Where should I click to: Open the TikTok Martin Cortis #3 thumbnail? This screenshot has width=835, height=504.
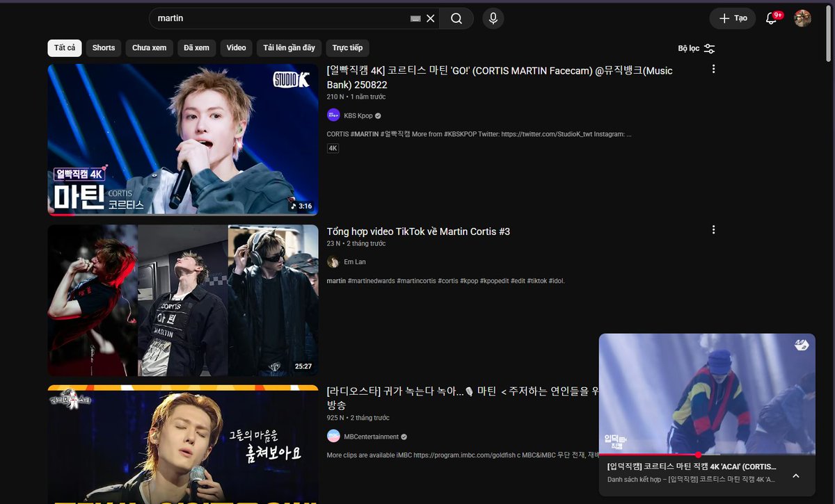point(183,300)
